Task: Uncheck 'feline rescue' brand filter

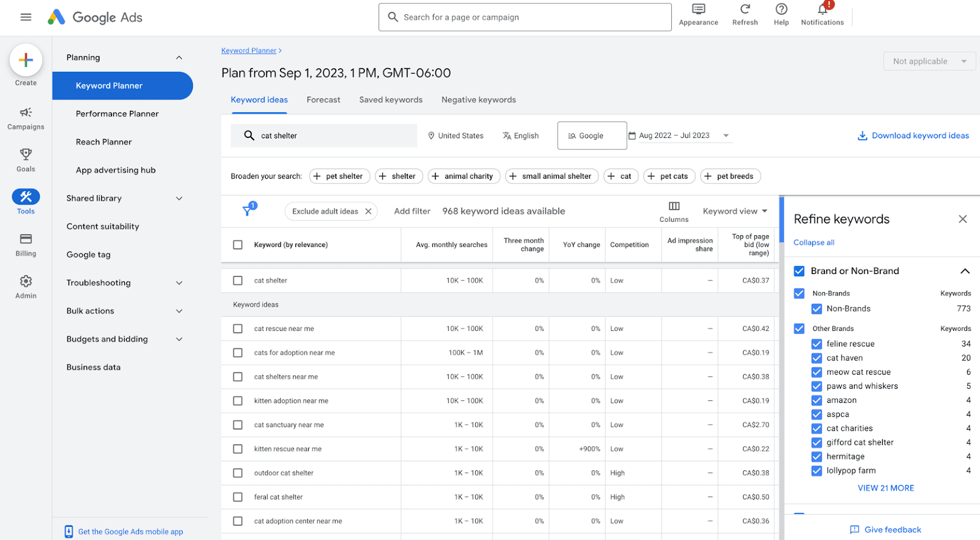Action: [x=816, y=344]
